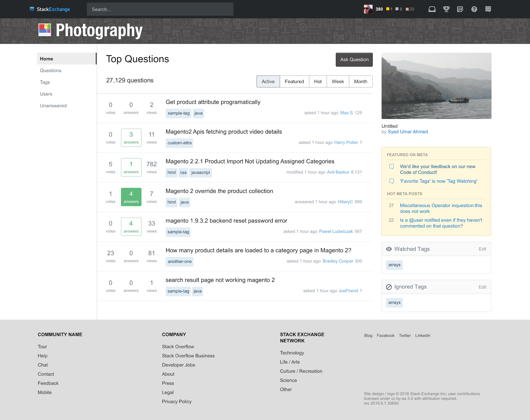Click the css tag
Viewport: 530px width, 420px height.
[183, 172]
